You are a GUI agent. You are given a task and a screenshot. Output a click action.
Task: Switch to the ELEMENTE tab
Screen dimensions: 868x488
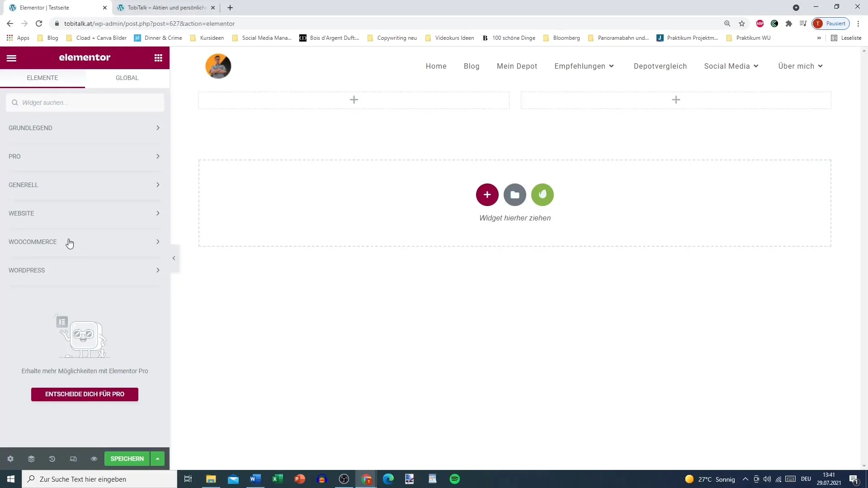point(42,78)
